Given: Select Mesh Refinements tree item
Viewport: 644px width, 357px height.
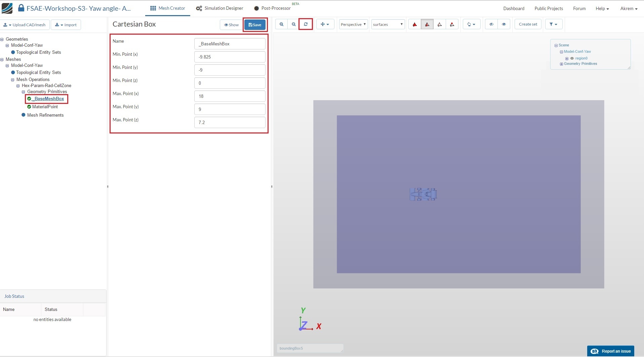Looking at the screenshot, I should (45, 115).
